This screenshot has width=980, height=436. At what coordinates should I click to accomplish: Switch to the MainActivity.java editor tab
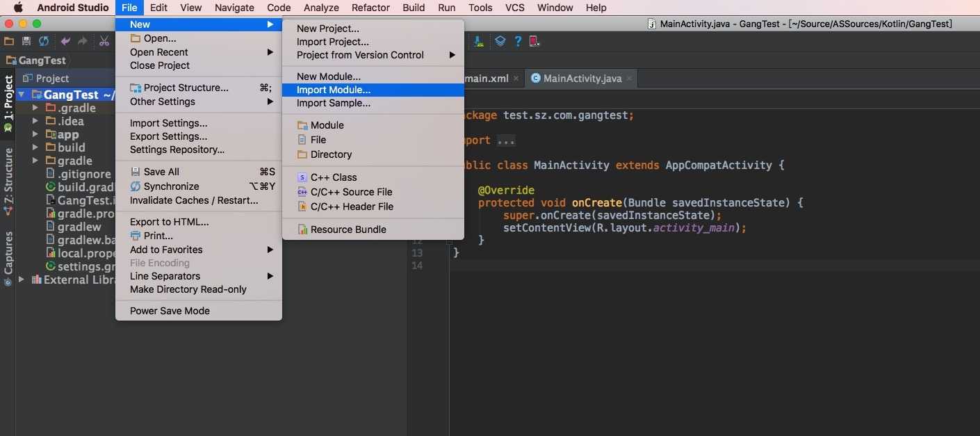click(x=582, y=79)
